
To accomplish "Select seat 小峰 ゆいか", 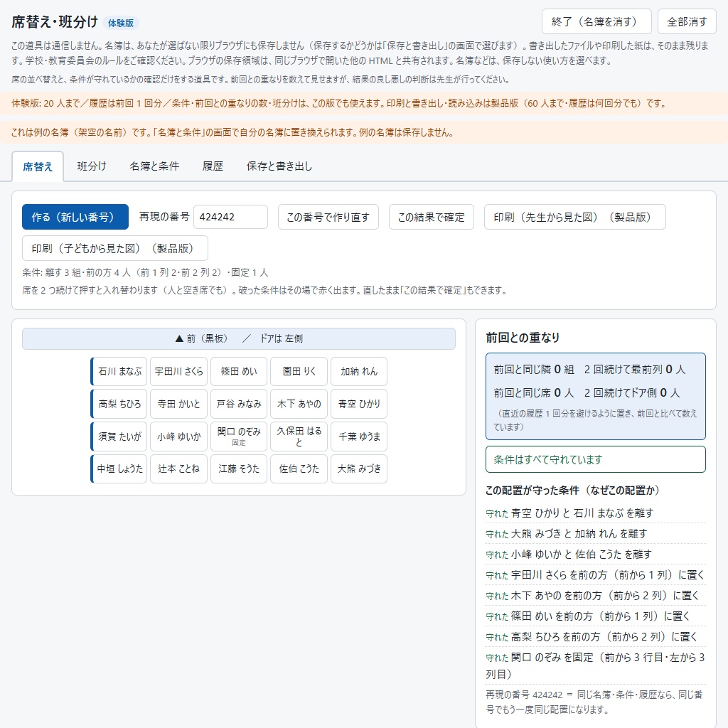I will (x=178, y=437).
